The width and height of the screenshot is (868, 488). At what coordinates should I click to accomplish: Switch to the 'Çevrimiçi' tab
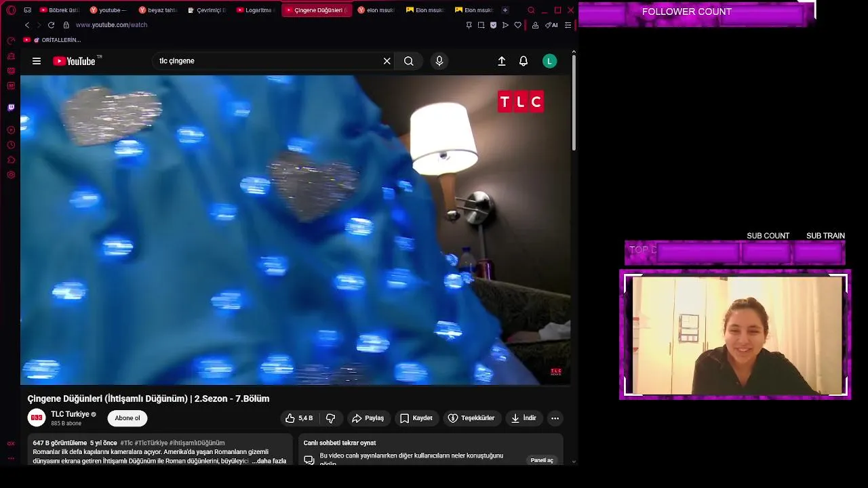coord(206,10)
